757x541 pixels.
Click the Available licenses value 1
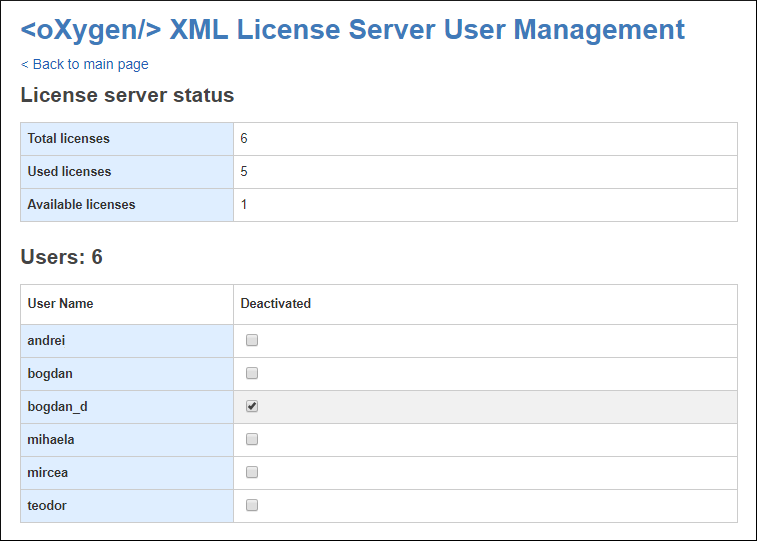(x=244, y=204)
